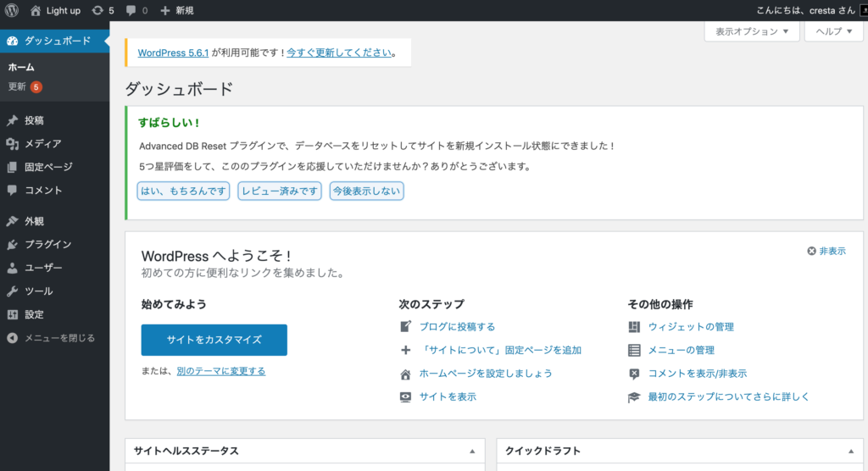
Task: Click the 今後表示しない button
Action: [x=366, y=191]
